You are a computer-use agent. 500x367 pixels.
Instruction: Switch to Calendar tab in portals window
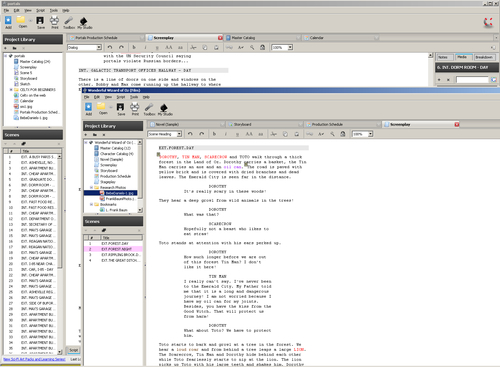[x=341, y=38]
